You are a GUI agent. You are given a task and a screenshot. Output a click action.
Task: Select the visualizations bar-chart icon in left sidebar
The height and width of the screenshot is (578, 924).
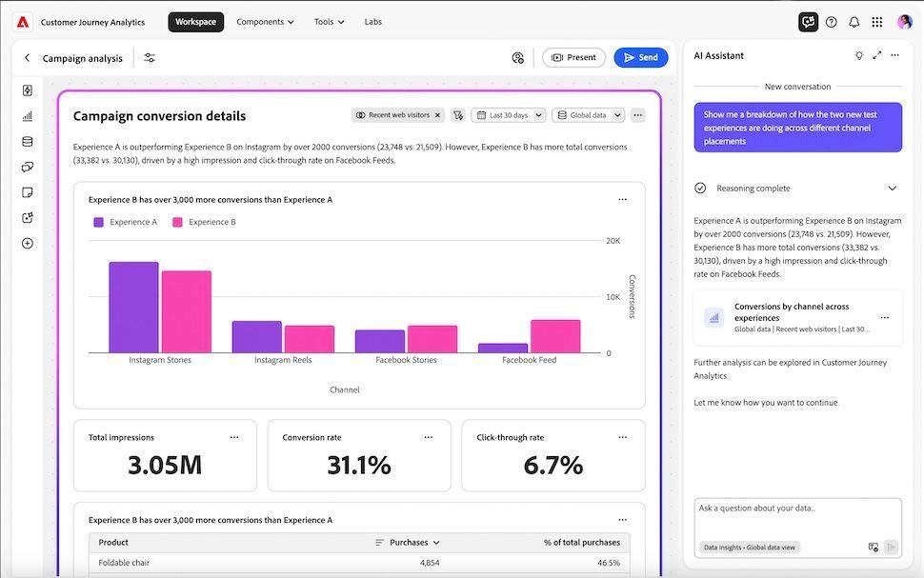coord(28,115)
